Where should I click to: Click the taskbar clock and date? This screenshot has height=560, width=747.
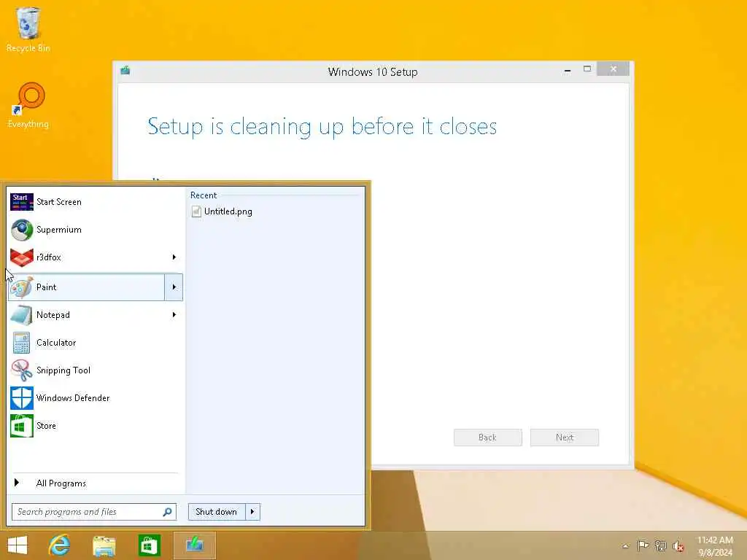point(715,545)
